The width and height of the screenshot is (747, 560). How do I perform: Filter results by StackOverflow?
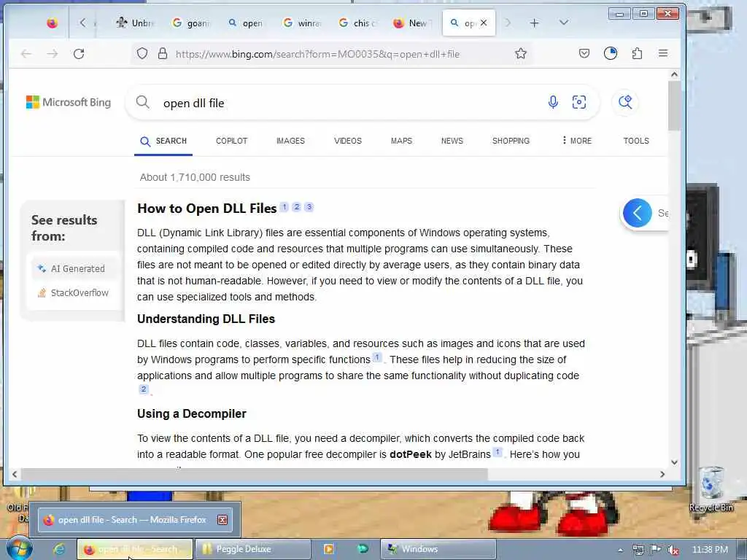tap(74, 293)
